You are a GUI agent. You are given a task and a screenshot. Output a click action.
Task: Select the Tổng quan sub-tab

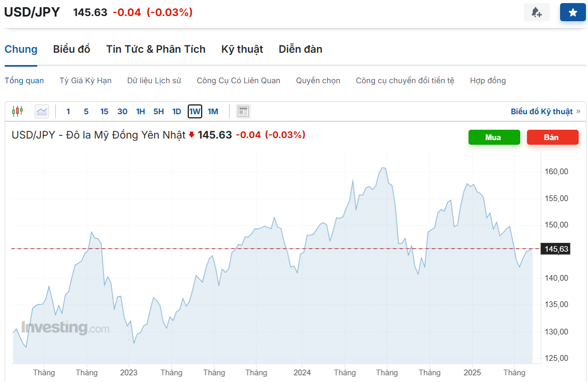[24, 81]
